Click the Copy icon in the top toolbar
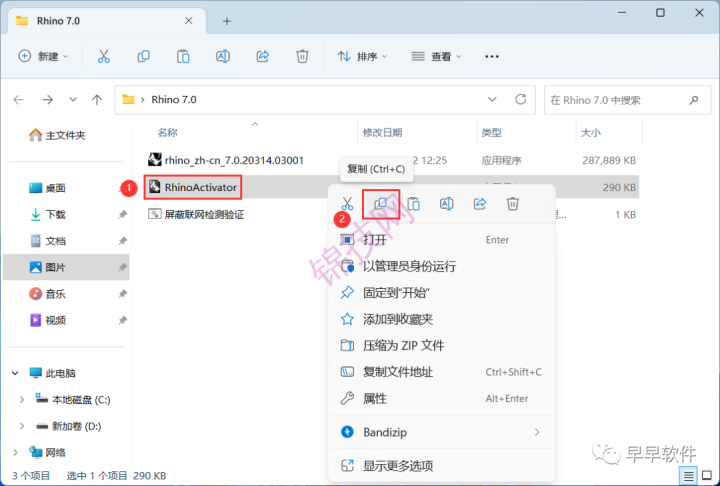Screen dimensions: 720x486 (x=143, y=57)
